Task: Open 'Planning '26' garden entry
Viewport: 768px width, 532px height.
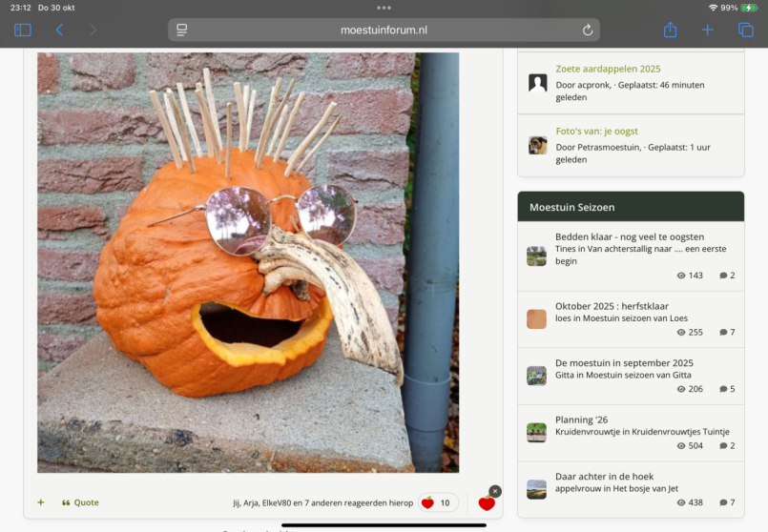Action: [x=581, y=419]
